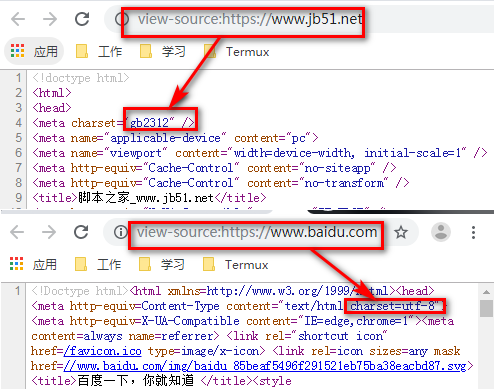Click the scroll-up arrow in the baidu source view

point(486,292)
